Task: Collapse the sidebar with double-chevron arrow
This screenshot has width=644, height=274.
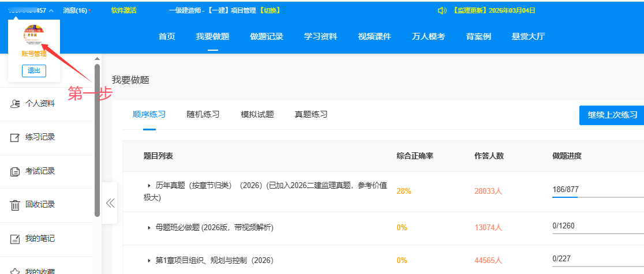Action: 110,203
